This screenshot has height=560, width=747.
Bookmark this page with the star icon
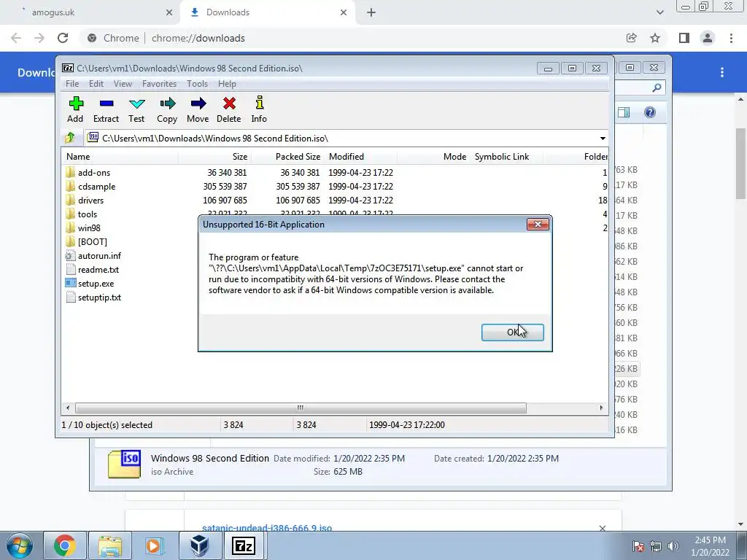click(x=655, y=38)
